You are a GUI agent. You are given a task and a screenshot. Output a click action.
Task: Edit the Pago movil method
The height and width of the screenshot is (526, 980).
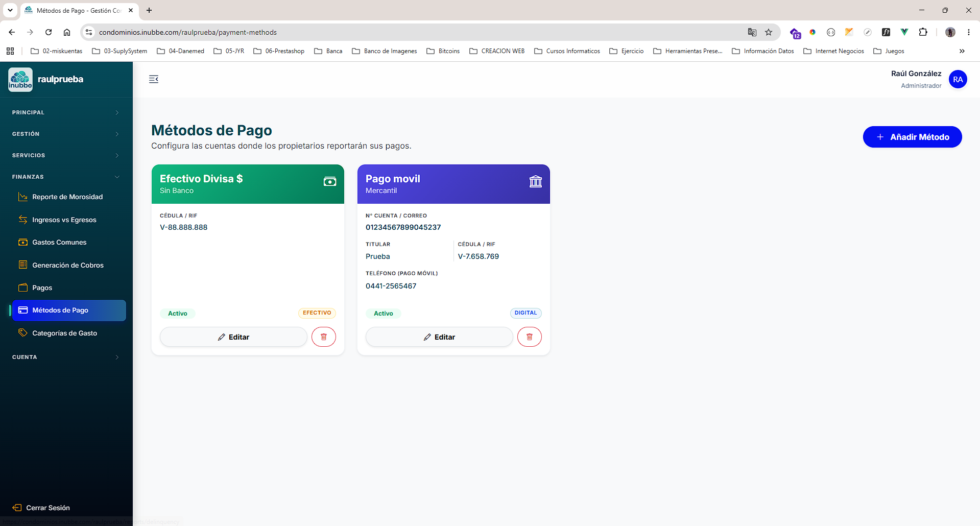click(439, 337)
